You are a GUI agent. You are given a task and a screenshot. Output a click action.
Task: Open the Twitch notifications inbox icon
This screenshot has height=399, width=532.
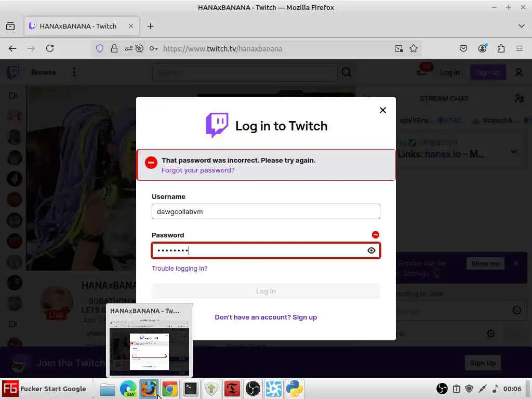(422, 72)
